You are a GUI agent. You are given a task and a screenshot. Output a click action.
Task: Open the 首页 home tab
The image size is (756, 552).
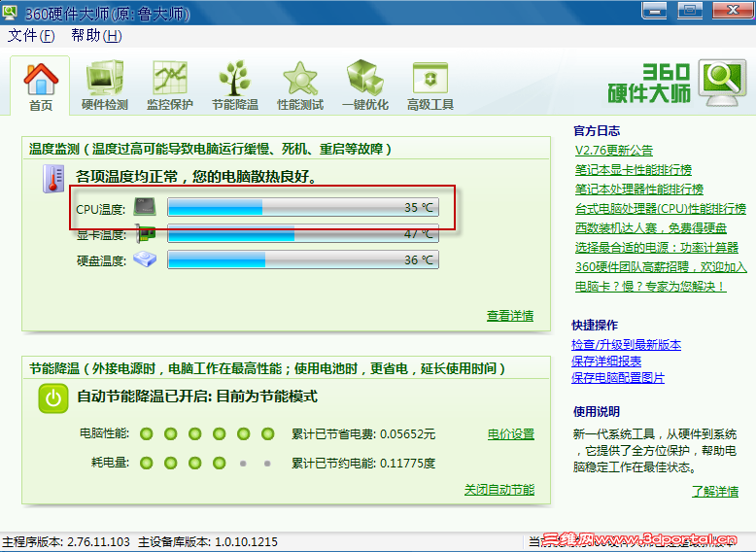[x=41, y=87]
